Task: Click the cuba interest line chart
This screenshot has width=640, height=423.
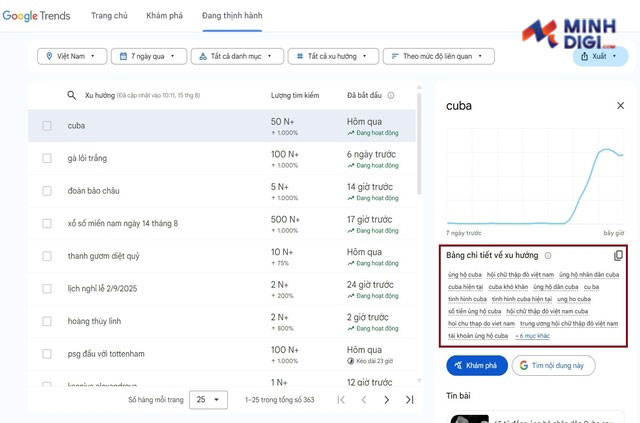Action: point(535,176)
